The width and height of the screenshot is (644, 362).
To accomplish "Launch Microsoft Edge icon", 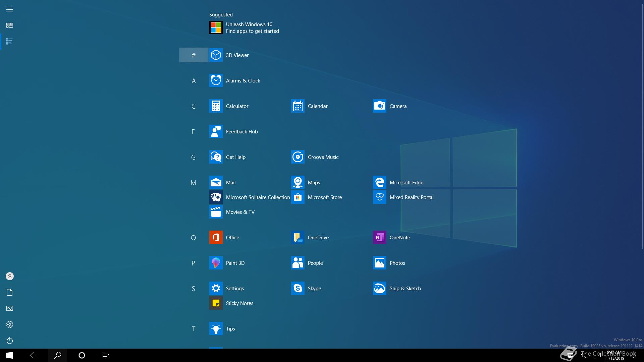I will [x=379, y=182].
